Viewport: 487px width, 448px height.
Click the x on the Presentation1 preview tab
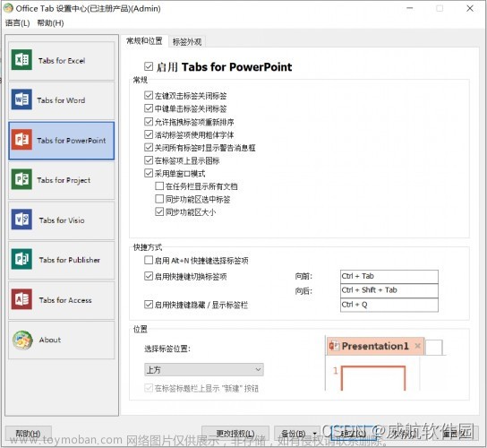(418, 346)
